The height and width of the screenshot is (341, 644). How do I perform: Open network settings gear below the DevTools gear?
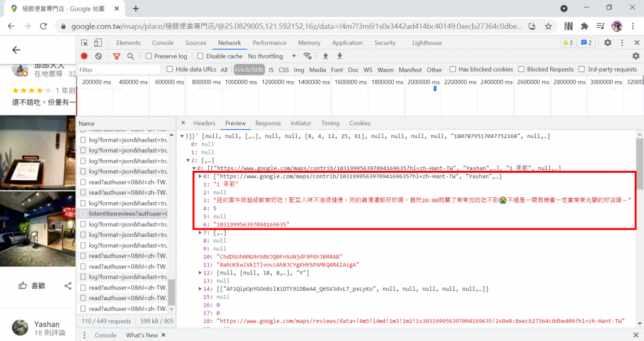[636, 56]
